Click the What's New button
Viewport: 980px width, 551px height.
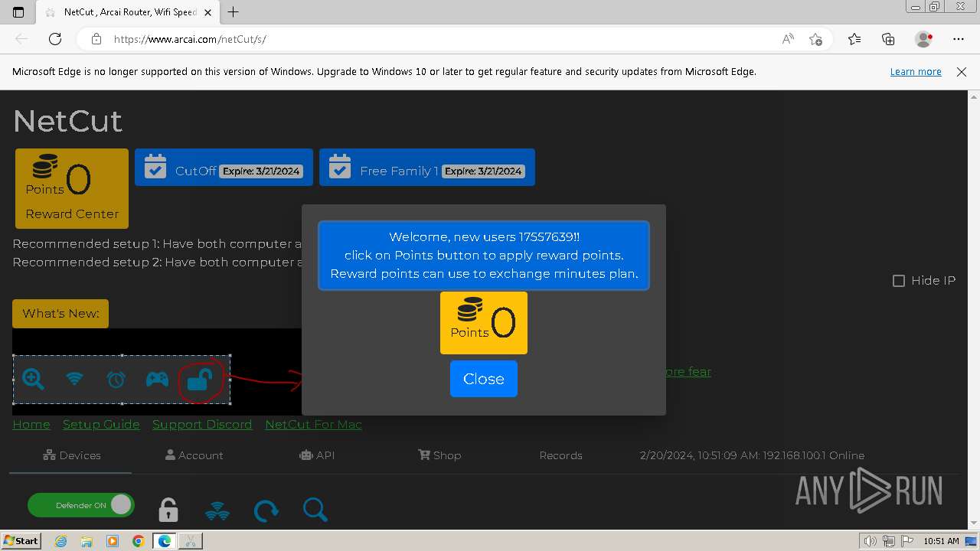(60, 314)
